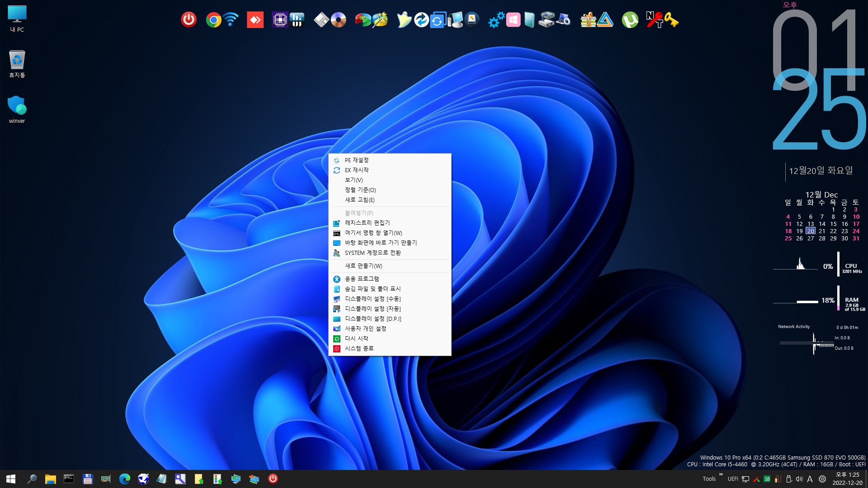Choose 새로 고침(E) from the menu
The image size is (868, 488).
click(x=390, y=200)
